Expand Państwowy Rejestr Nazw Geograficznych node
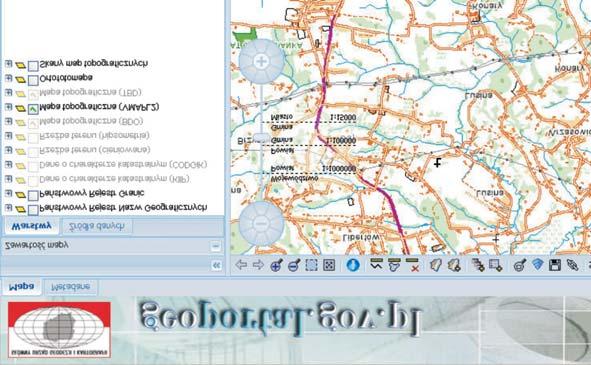 tap(8, 208)
